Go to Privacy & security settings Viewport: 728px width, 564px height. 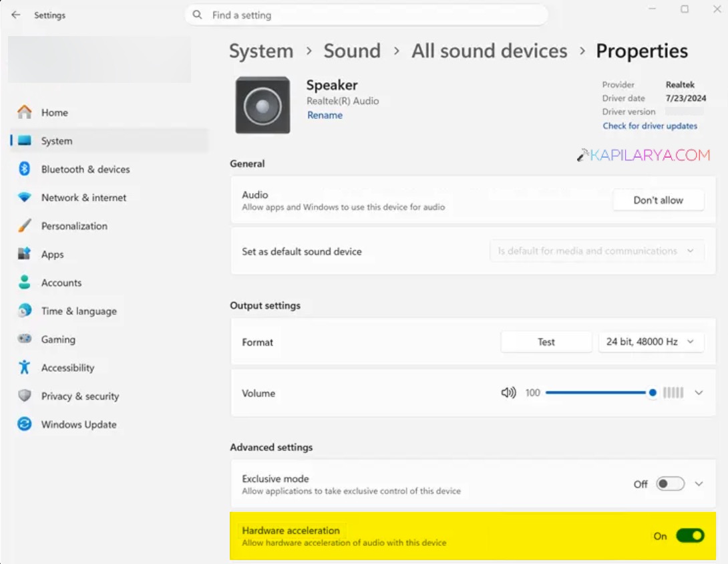point(109,396)
